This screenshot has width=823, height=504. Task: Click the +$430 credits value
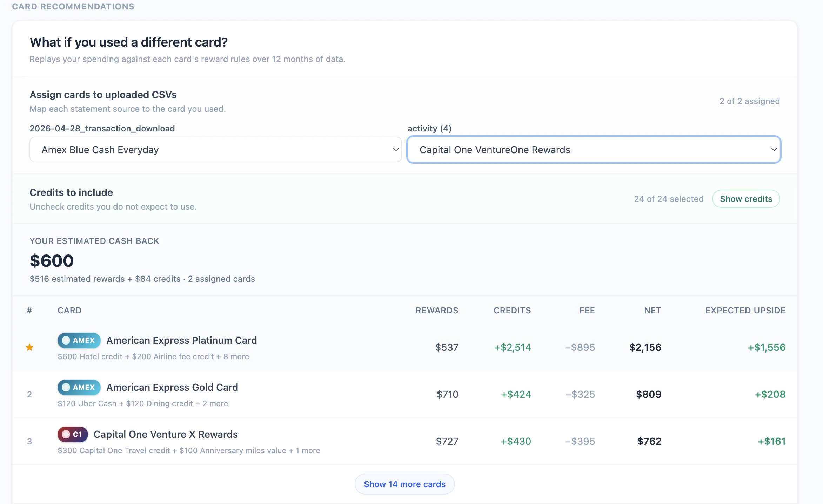click(x=516, y=441)
